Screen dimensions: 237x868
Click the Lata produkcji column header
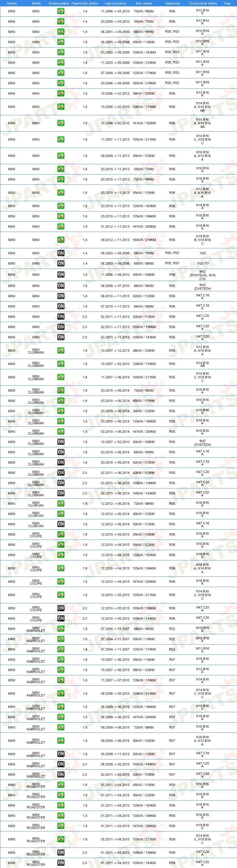pyautogui.click(x=115, y=3)
